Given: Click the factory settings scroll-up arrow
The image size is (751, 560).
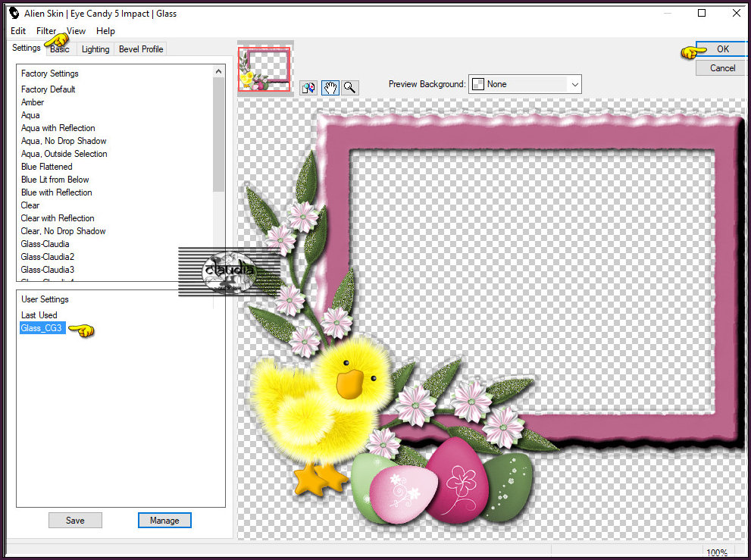Looking at the screenshot, I should tap(218, 71).
